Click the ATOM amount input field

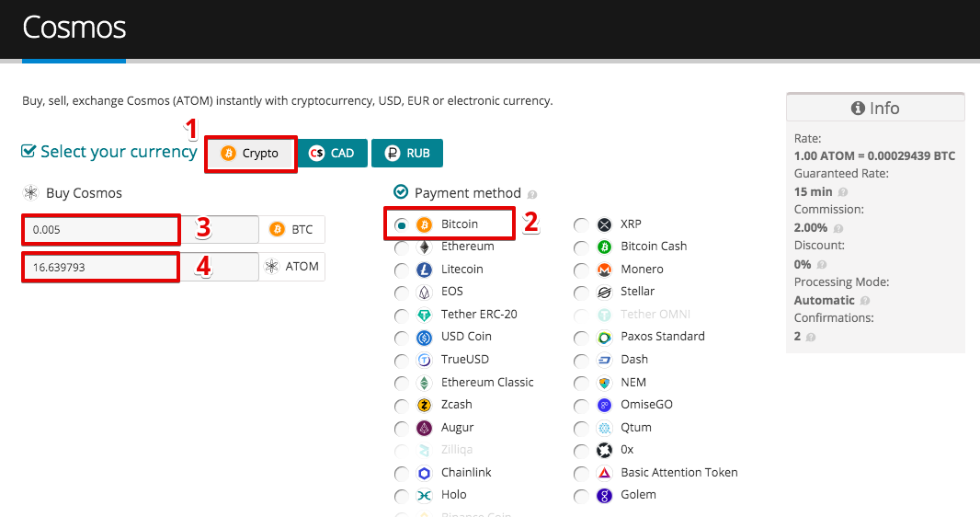click(x=141, y=267)
